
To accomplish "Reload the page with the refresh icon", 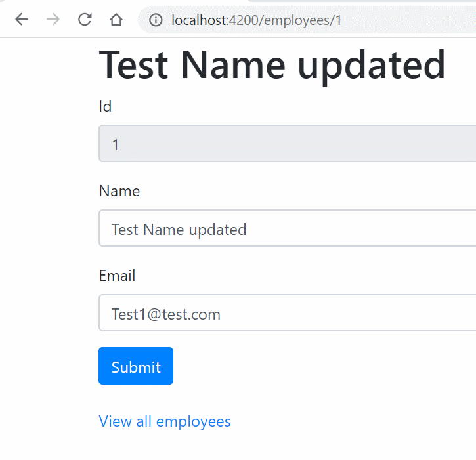I will 85,20.
